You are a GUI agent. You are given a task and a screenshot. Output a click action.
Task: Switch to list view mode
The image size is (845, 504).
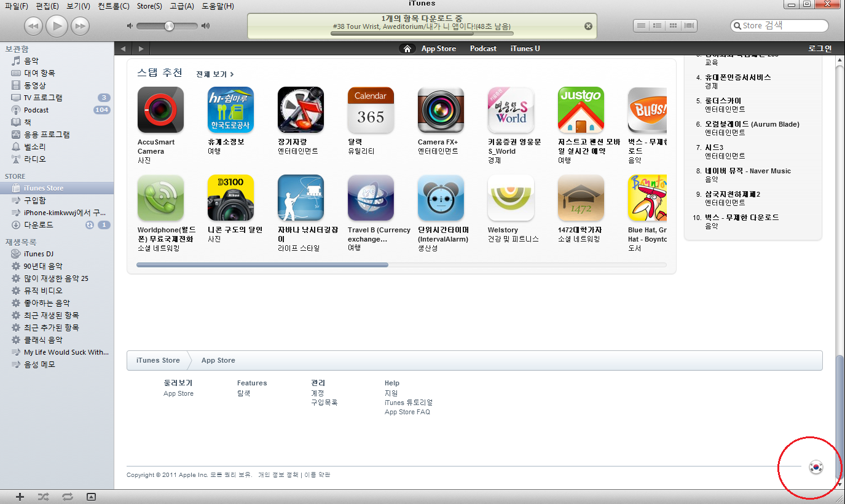tap(641, 26)
